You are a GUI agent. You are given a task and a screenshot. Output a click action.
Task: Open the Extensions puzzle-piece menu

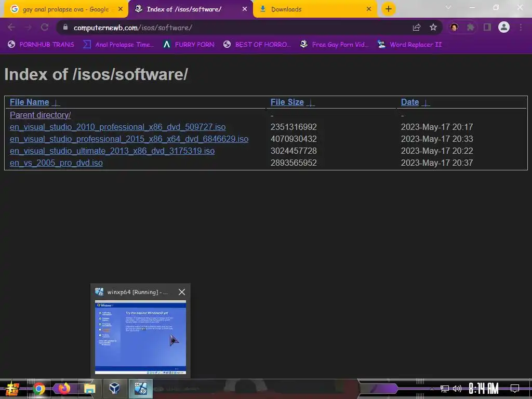click(x=471, y=28)
